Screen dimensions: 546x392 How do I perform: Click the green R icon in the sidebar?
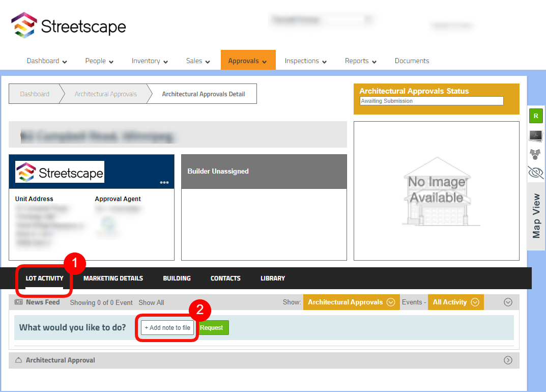click(x=536, y=116)
